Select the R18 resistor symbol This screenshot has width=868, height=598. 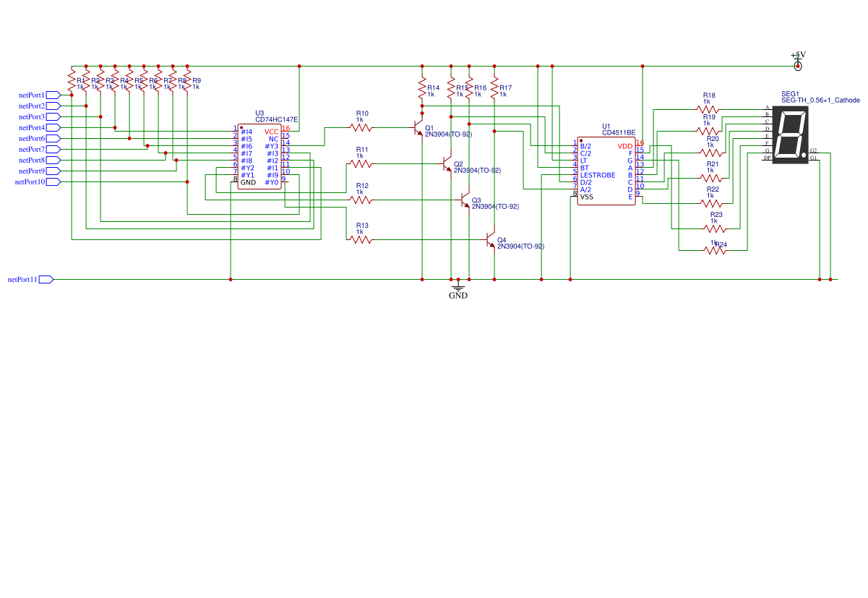[708, 109]
